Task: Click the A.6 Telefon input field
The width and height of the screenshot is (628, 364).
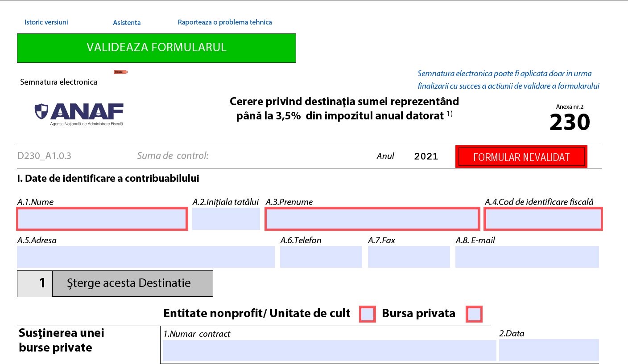Action: pos(321,257)
